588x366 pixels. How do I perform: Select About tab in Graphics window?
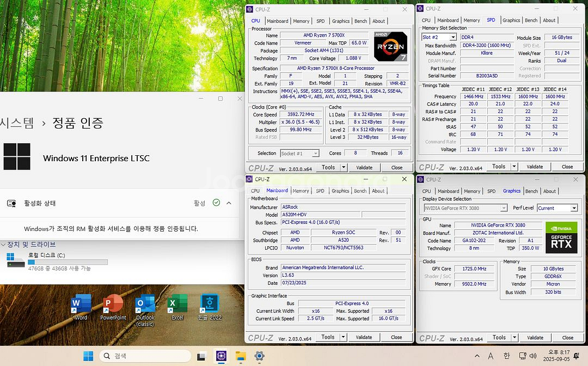pyautogui.click(x=549, y=191)
